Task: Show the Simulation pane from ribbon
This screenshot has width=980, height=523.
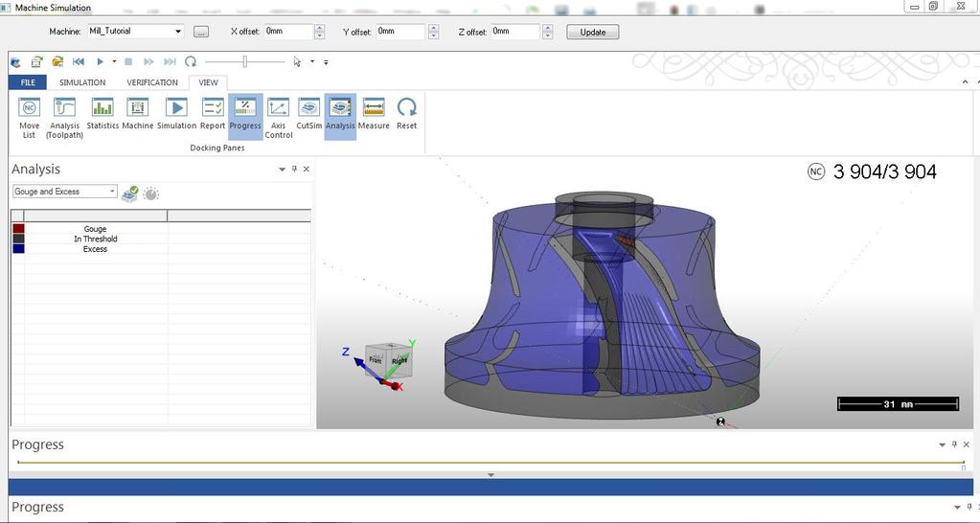Action: tap(176, 114)
